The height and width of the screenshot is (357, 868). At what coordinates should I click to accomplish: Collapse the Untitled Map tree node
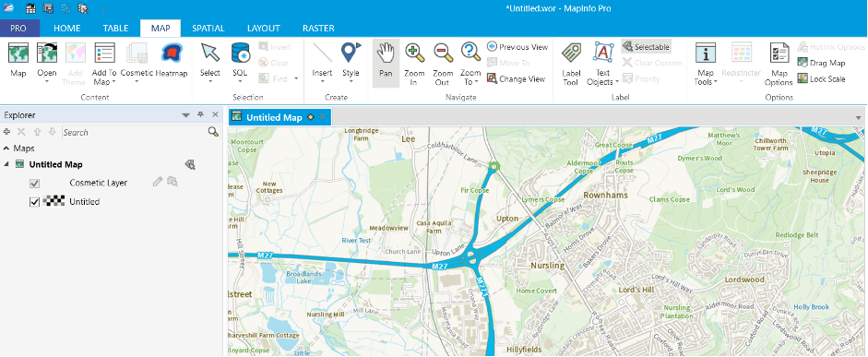6,164
